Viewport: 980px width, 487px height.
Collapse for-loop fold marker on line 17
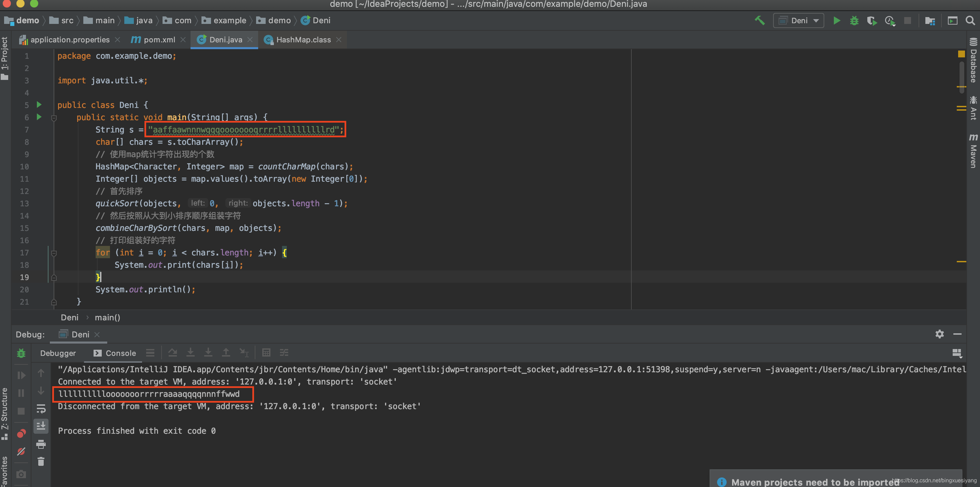coord(54,253)
